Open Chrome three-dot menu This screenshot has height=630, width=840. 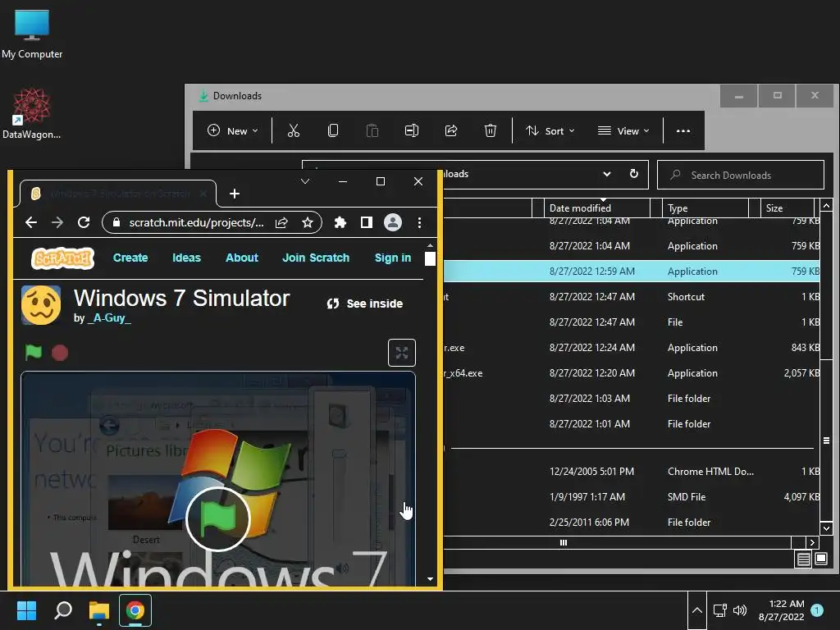[419, 222]
